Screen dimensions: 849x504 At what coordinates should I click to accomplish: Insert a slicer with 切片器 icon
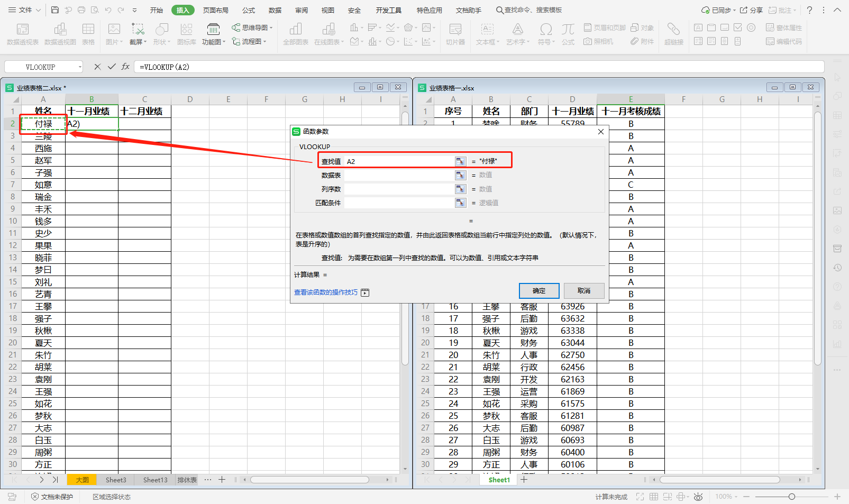(456, 33)
